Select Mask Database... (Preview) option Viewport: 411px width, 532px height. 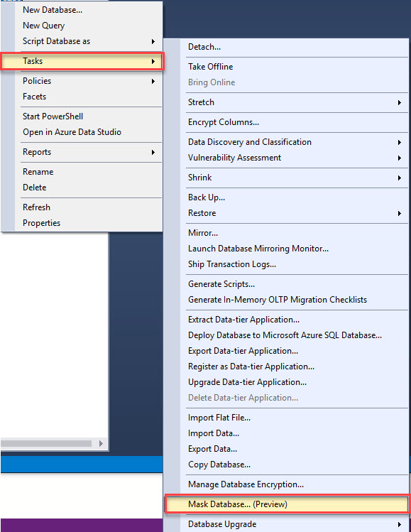click(287, 504)
